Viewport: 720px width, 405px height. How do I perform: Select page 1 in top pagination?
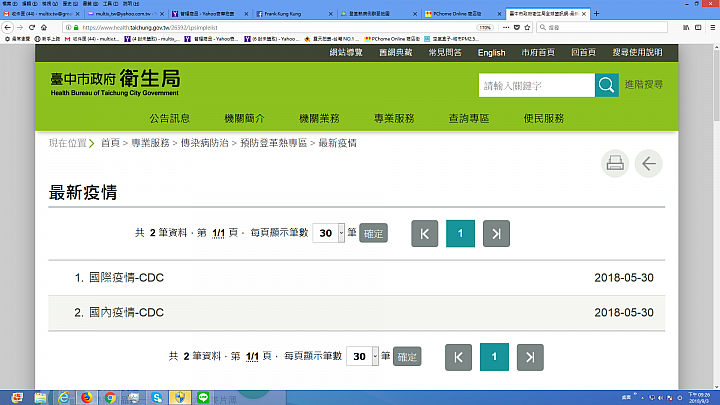[x=461, y=233]
